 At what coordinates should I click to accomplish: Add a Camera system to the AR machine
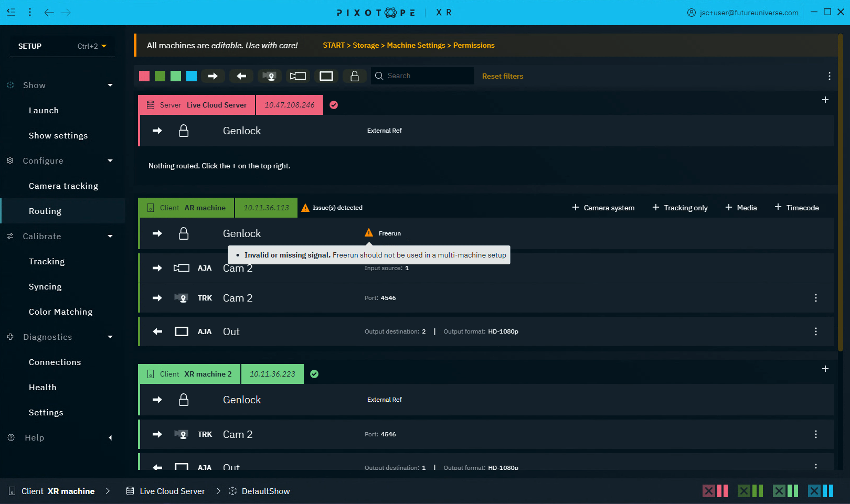(x=602, y=207)
